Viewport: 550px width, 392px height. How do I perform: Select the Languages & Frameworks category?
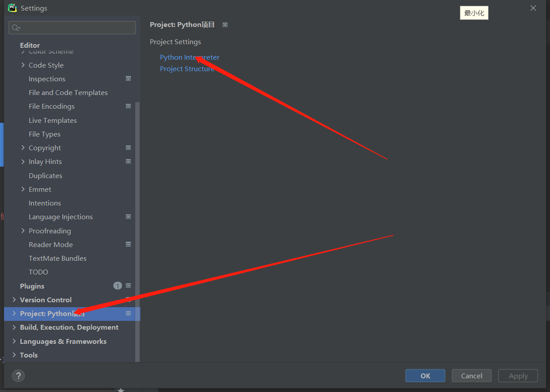click(x=63, y=341)
